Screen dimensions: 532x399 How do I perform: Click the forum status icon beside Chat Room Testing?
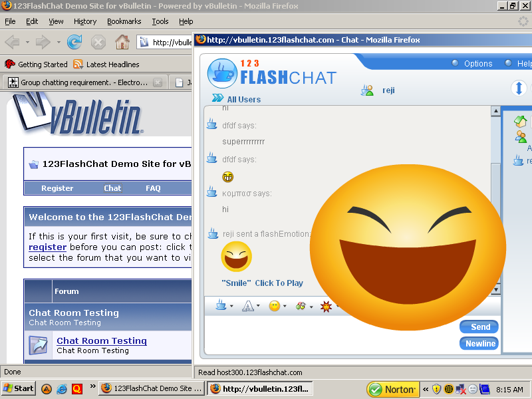[38, 345]
